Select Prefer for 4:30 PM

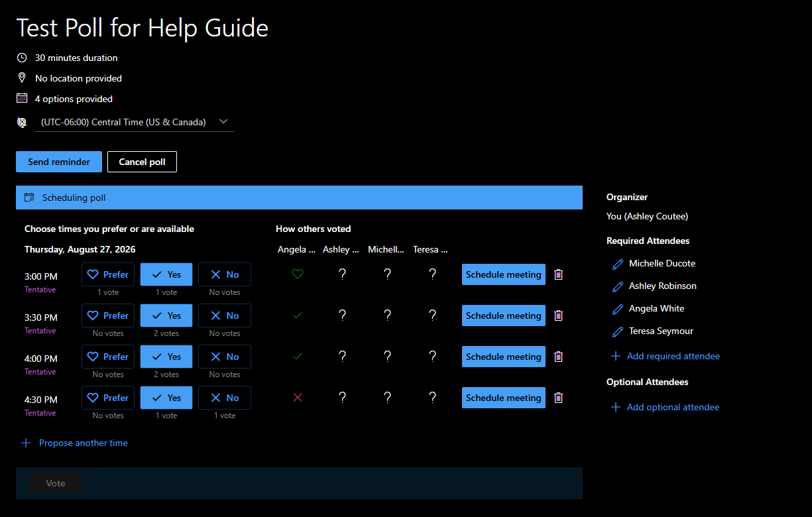[x=108, y=398]
